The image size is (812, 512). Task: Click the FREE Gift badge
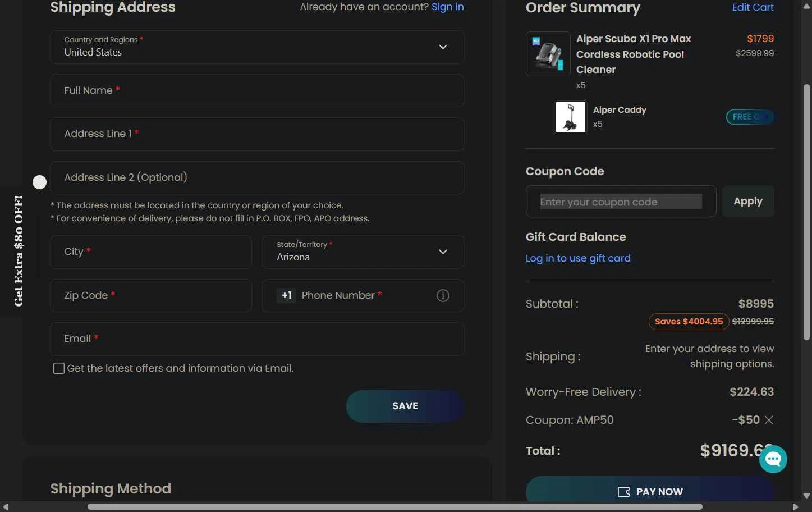750,117
